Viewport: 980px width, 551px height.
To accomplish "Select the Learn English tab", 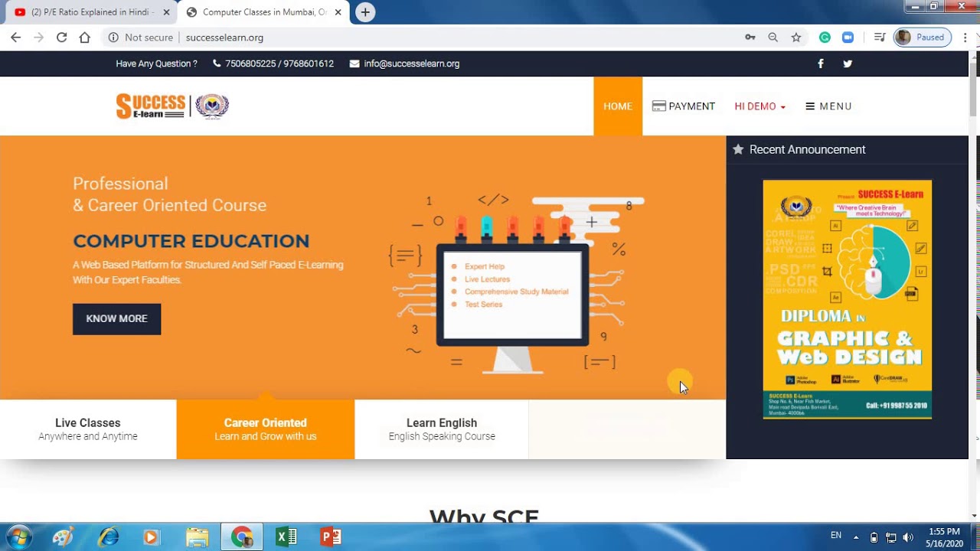I will click(442, 429).
